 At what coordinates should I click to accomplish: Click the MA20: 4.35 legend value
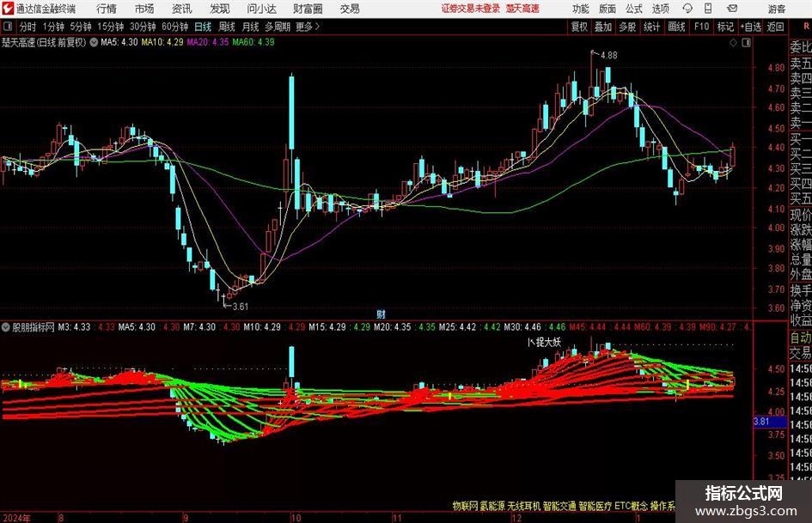pos(208,42)
